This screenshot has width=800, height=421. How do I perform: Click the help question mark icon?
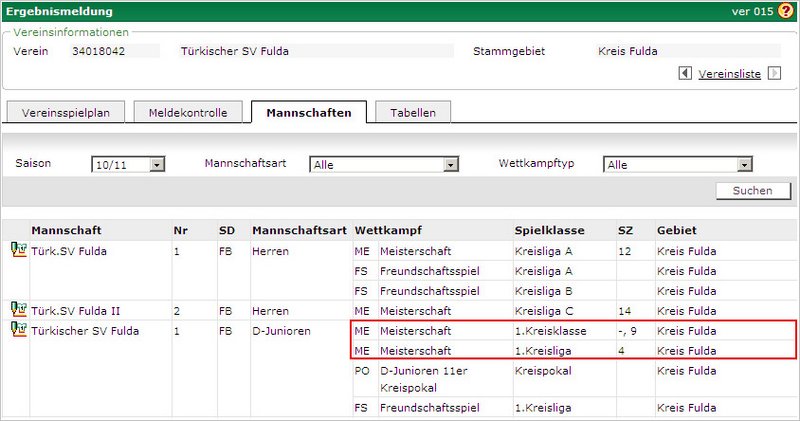(785, 11)
